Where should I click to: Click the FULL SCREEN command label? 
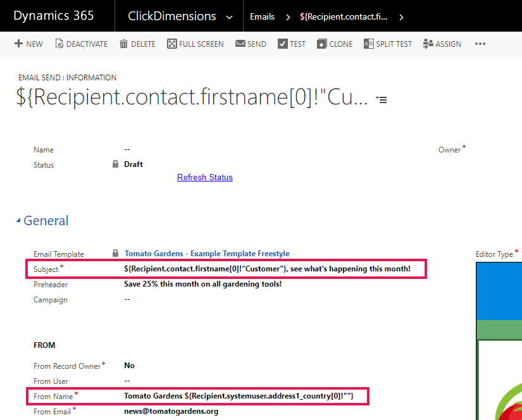point(201,44)
